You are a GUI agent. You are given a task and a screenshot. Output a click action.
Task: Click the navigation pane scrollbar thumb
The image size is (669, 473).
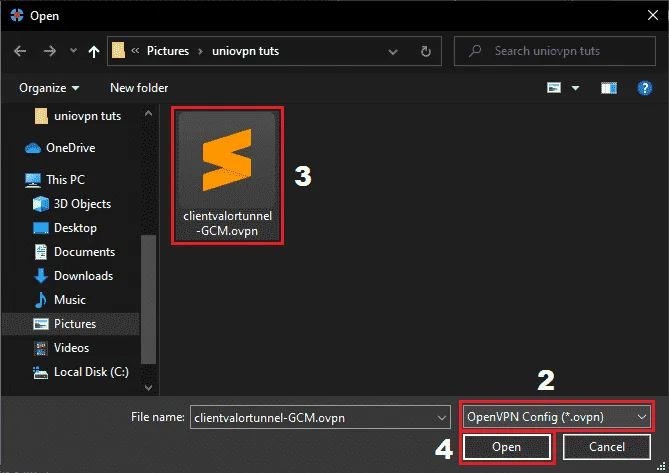pyautogui.click(x=148, y=300)
